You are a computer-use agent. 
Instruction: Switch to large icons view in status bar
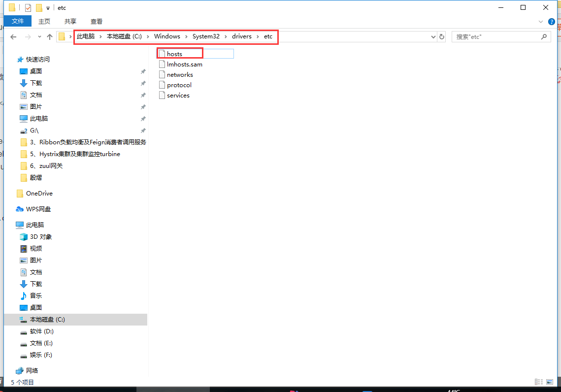click(x=550, y=382)
